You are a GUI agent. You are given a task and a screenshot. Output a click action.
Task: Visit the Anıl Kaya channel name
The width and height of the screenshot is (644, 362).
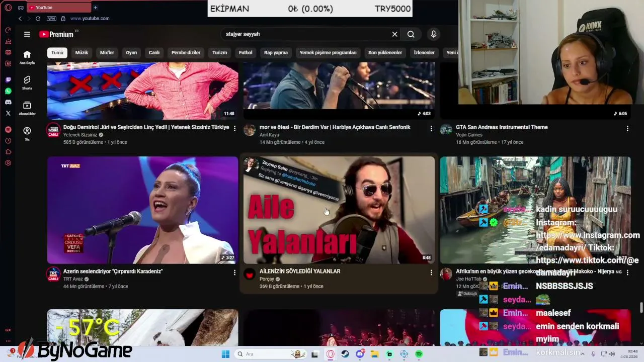(269, 135)
